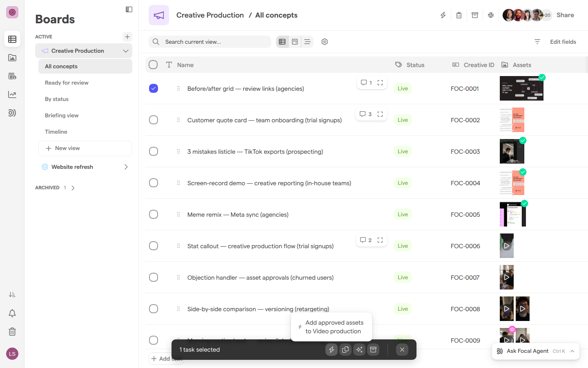Open the Timeline view
588x368 pixels.
[x=85, y=132]
